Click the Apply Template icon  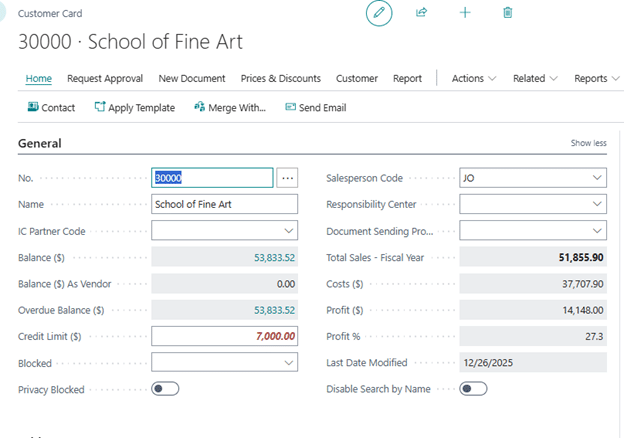tap(100, 107)
